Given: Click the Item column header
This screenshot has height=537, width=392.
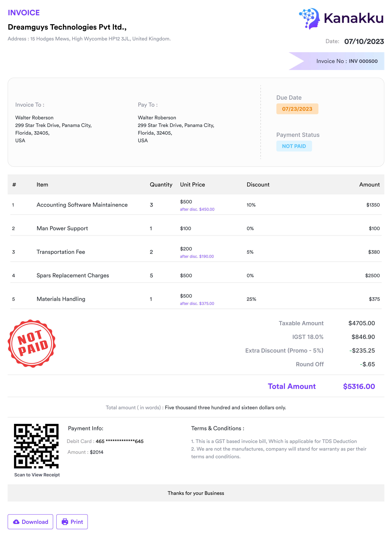Looking at the screenshot, I should [42, 185].
